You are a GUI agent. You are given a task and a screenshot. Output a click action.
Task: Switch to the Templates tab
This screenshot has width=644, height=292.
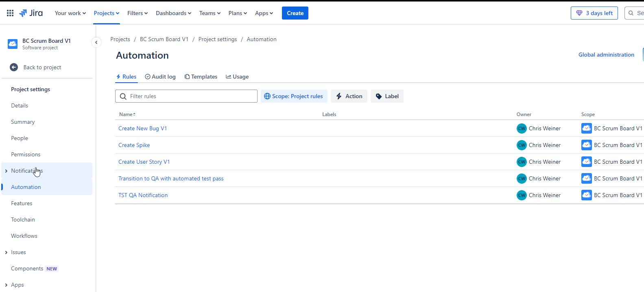tap(201, 77)
